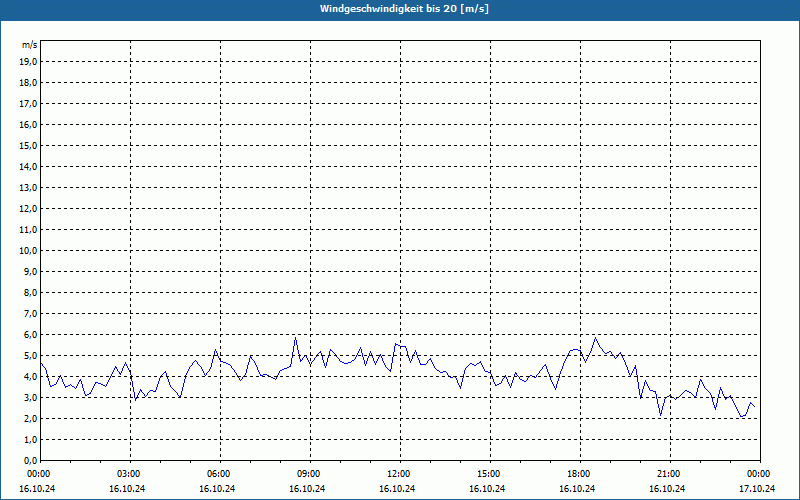Click the 7,0 y-axis label
Image resolution: width=800 pixels, height=500 pixels.
tap(30, 313)
